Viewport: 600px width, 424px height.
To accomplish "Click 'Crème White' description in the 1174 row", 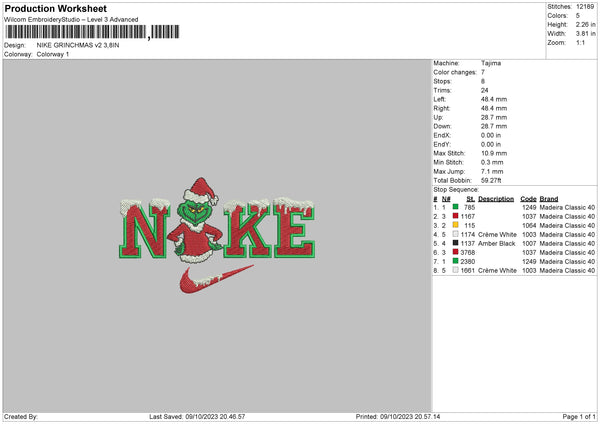I will pos(497,234).
